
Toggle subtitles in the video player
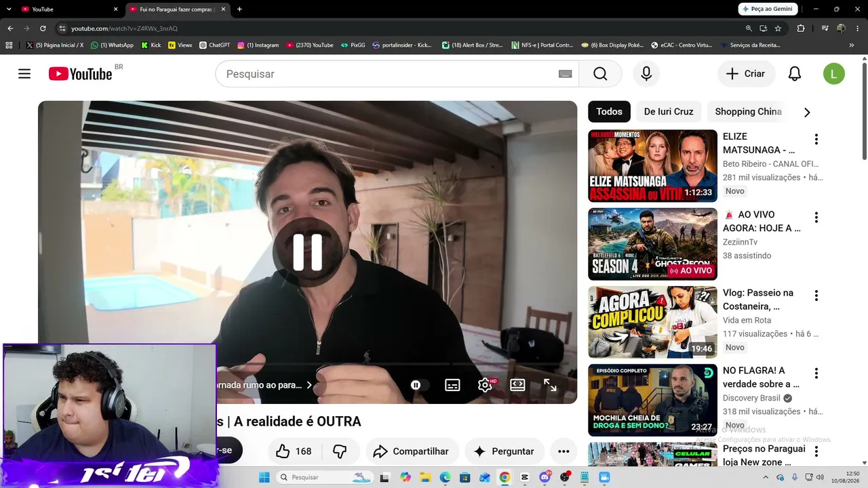452,385
